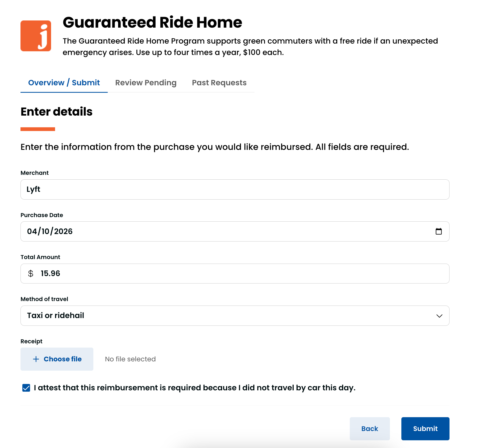The height and width of the screenshot is (448, 491).
Task: Open the Past Requests tab
Action: tap(219, 83)
